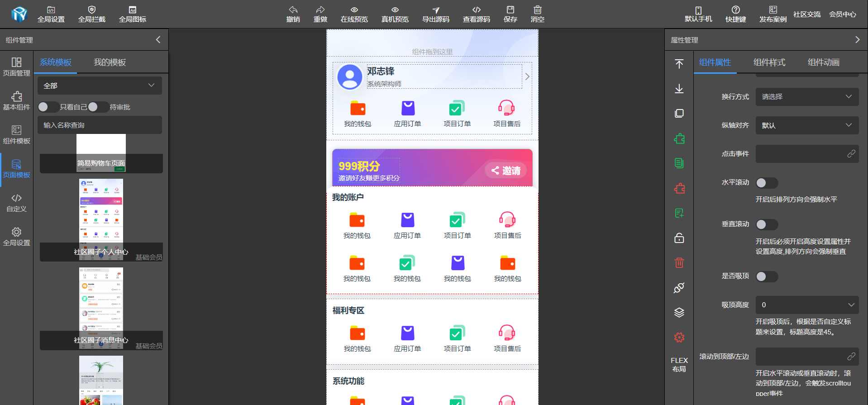
Task: Open 基本组件 puzzle sidebar section
Action: 17,101
